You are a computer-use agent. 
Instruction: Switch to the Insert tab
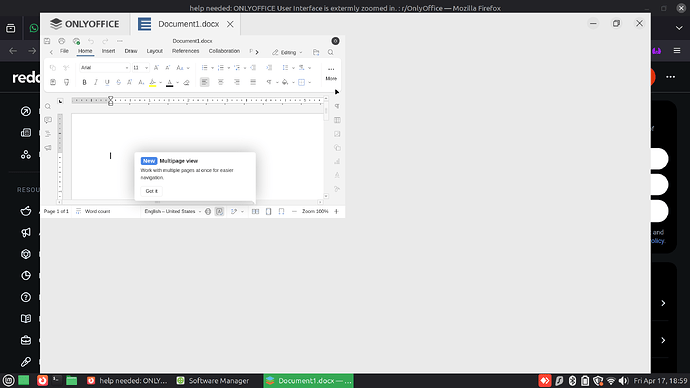pos(108,51)
